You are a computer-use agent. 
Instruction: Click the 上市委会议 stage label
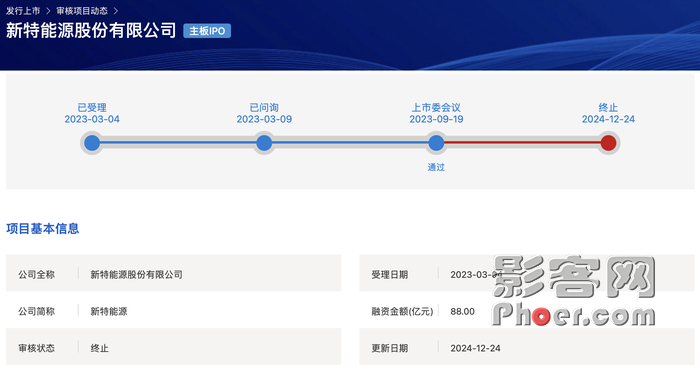(x=436, y=108)
